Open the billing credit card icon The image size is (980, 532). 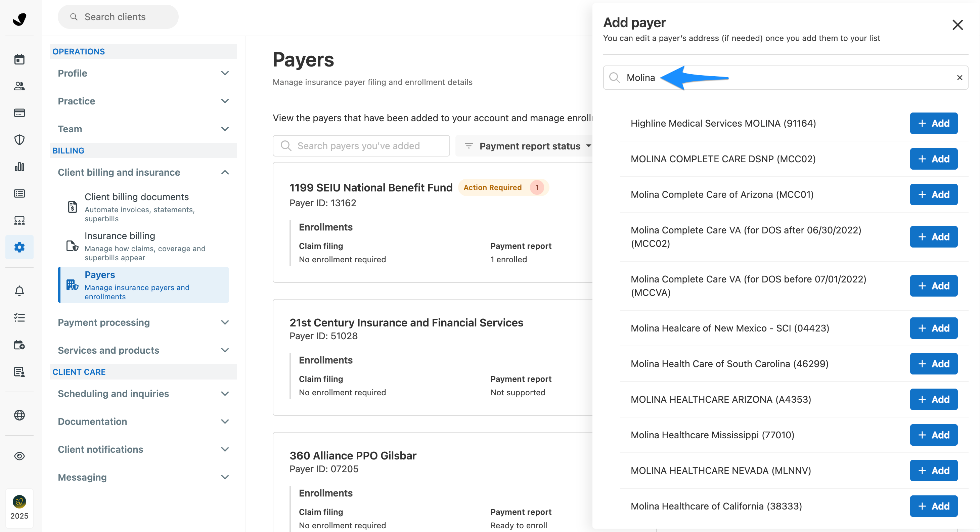(x=19, y=113)
